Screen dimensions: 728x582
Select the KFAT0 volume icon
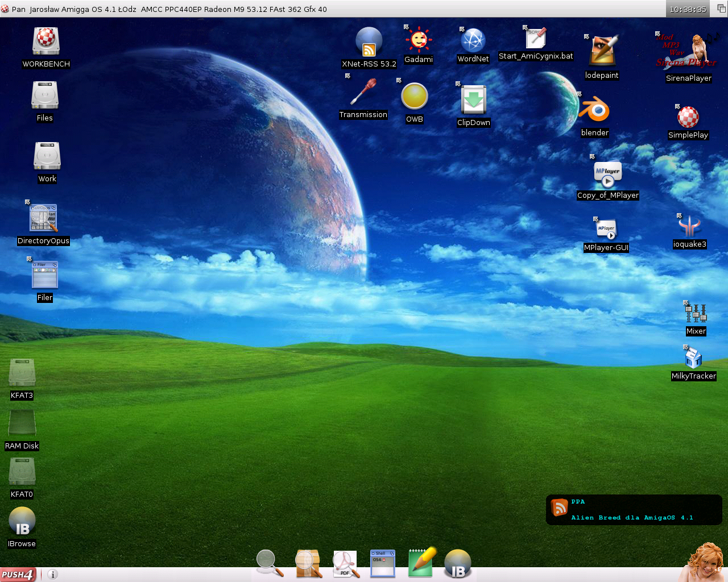pos(22,472)
